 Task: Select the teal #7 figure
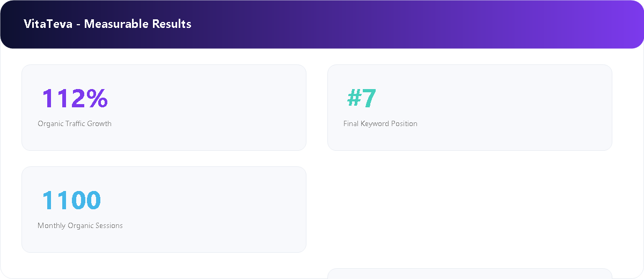(x=362, y=98)
